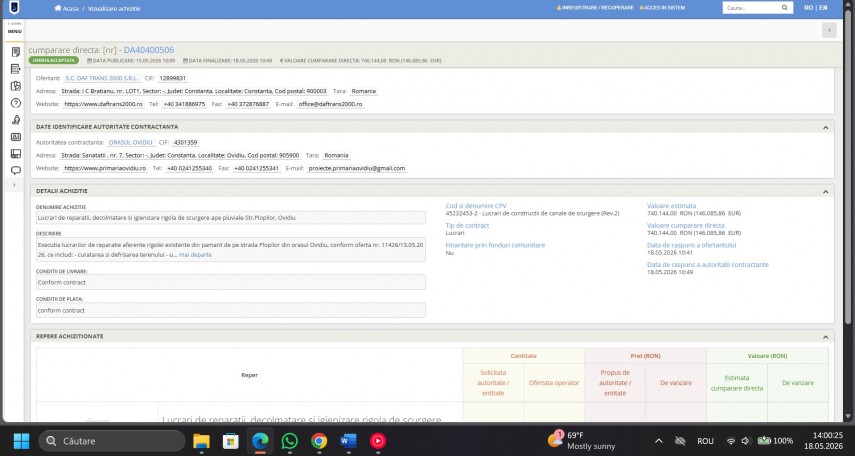
Task: Open the list-with-arrow icon in left sidebar
Action: pos(16,69)
